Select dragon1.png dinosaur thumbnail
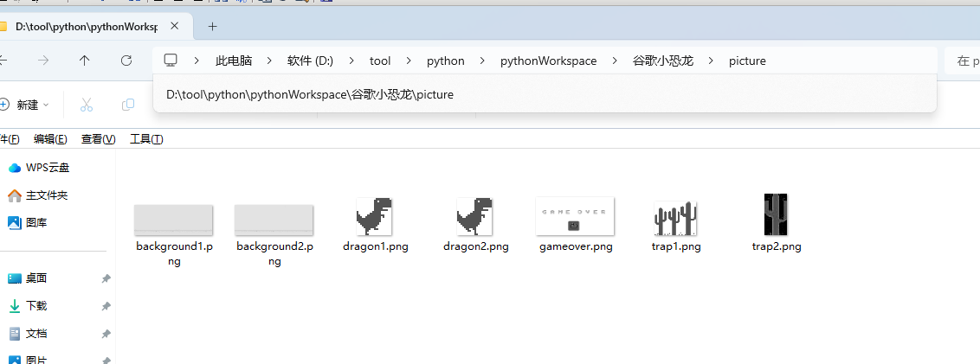 point(374,216)
